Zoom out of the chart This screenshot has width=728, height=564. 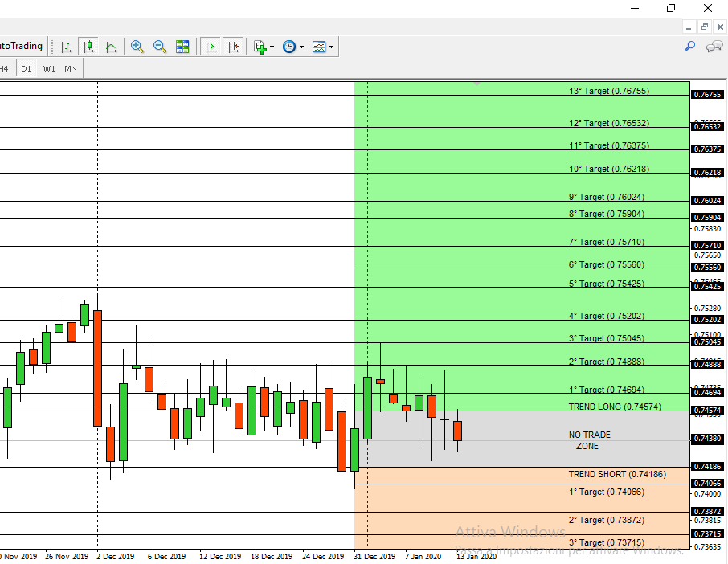pos(160,47)
